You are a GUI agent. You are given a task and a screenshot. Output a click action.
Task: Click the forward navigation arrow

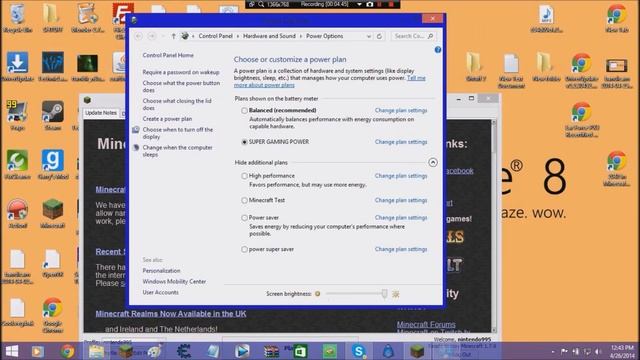point(152,36)
